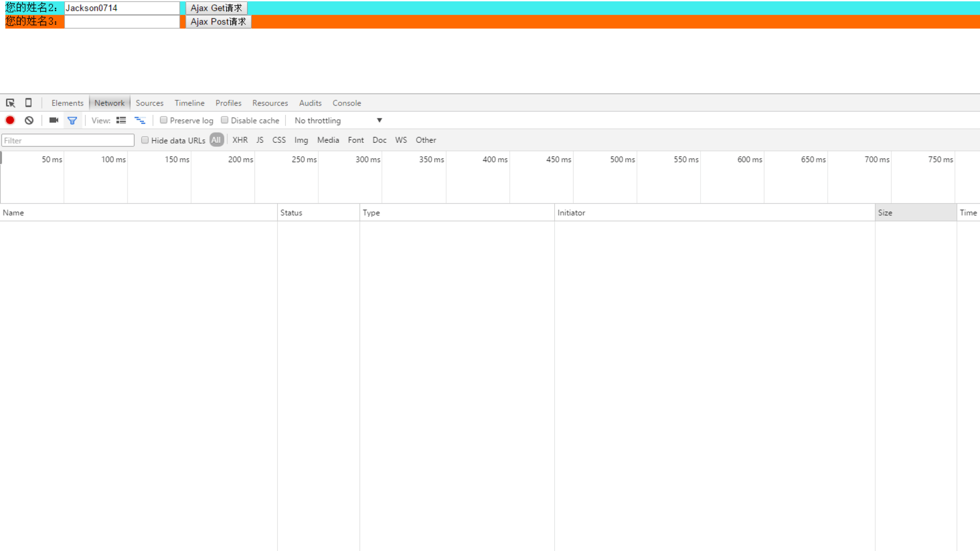Click the Camera capture icon in toolbar
This screenshot has width=980, height=551.
(54, 120)
